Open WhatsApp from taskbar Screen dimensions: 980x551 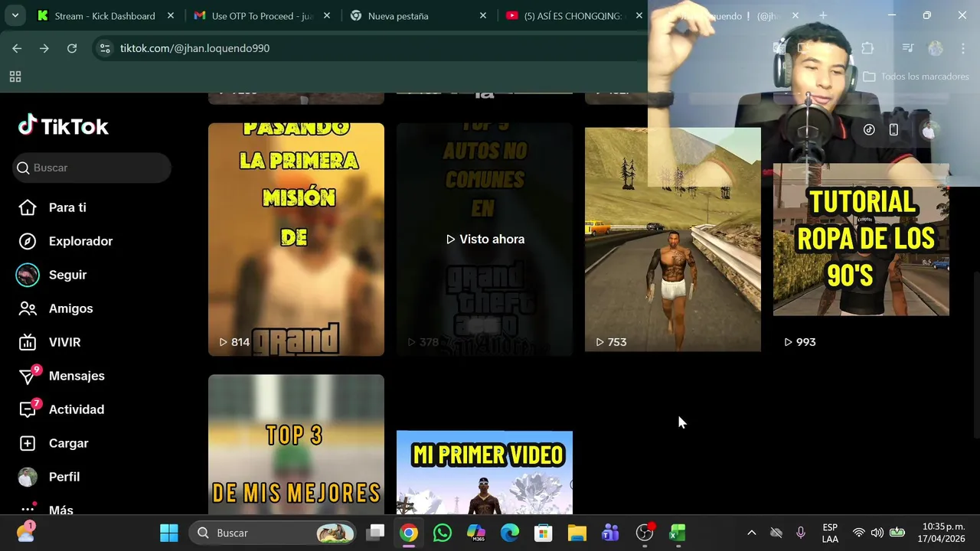click(x=443, y=533)
